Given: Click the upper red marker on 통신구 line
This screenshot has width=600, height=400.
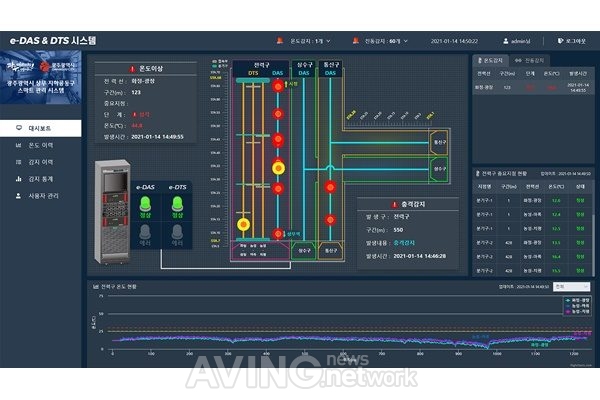Looking at the screenshot, I should pyautogui.click(x=330, y=187).
